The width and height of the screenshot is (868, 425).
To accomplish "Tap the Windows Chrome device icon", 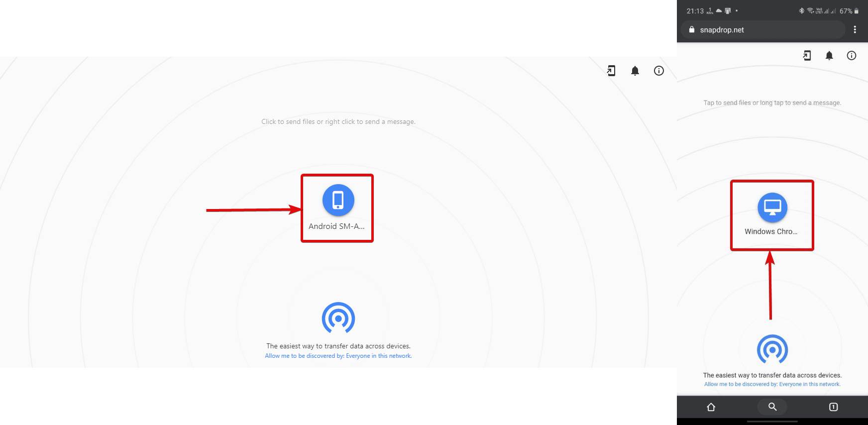I will 772,207.
